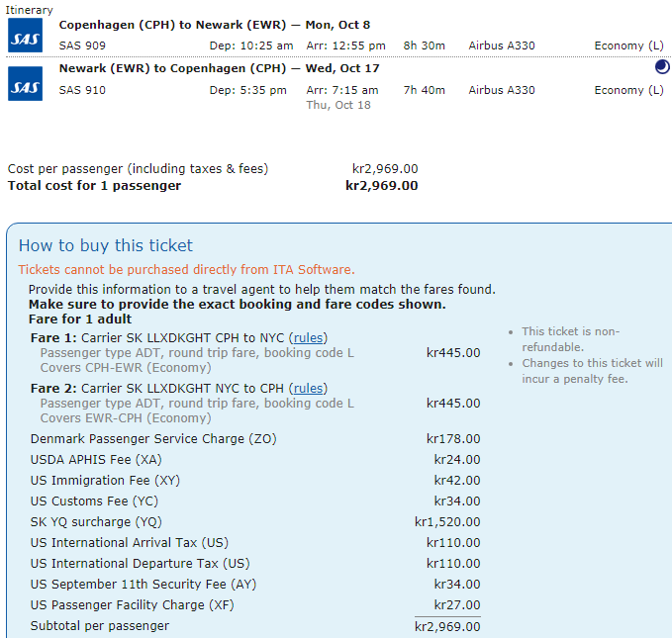Click Airbus A330 on the return flight

[502, 90]
